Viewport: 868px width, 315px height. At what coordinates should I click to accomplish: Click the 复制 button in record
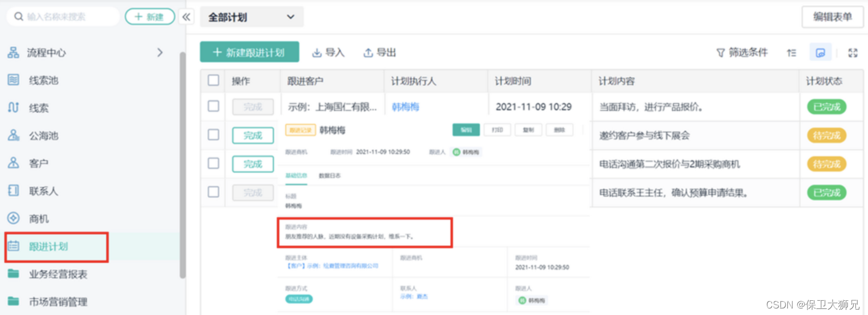(528, 130)
